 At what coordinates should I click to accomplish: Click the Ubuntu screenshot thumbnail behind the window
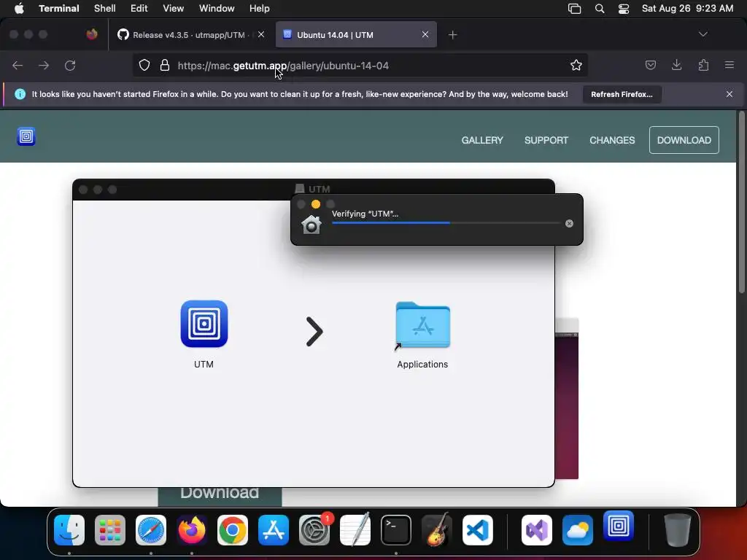pos(567,399)
